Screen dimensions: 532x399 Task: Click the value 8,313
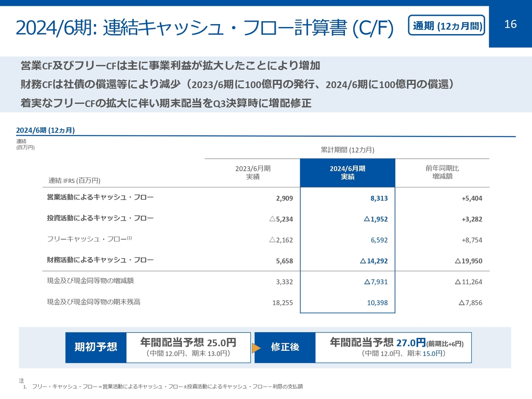pos(379,199)
